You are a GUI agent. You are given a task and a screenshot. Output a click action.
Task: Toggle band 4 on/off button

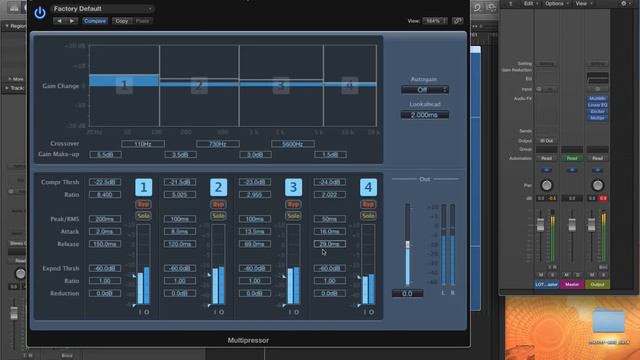[x=368, y=187]
